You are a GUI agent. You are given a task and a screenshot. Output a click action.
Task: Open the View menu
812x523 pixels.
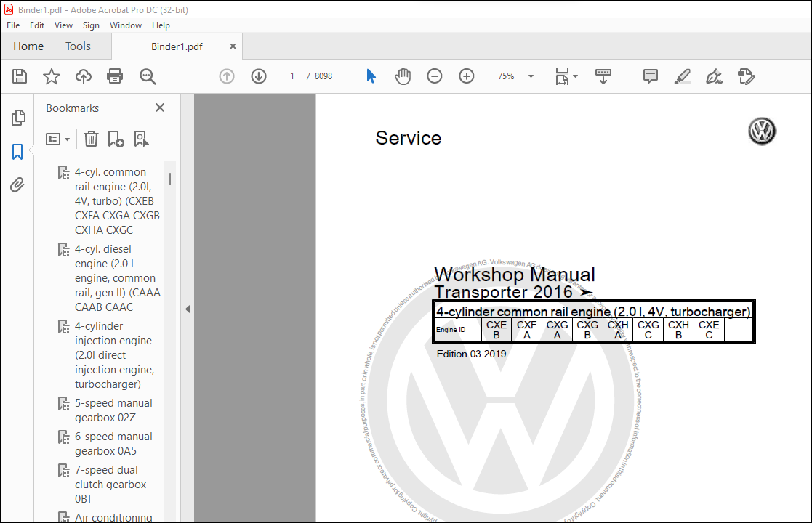click(x=63, y=25)
